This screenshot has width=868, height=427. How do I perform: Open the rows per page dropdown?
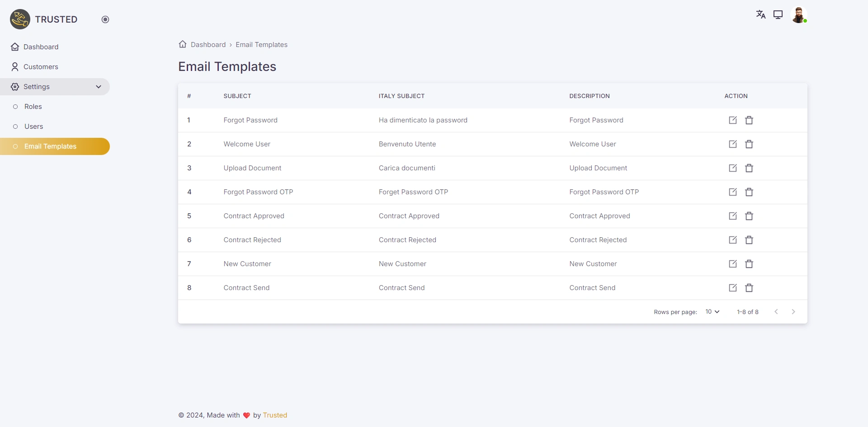(x=712, y=312)
